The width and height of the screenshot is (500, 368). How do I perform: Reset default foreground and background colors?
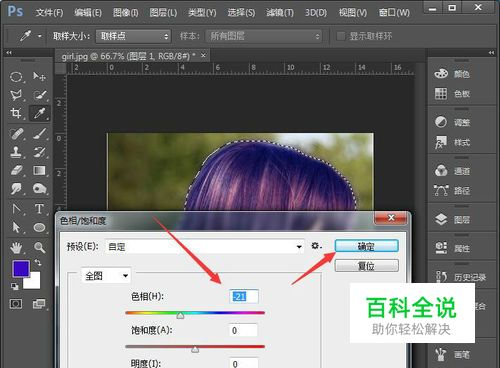point(15,286)
